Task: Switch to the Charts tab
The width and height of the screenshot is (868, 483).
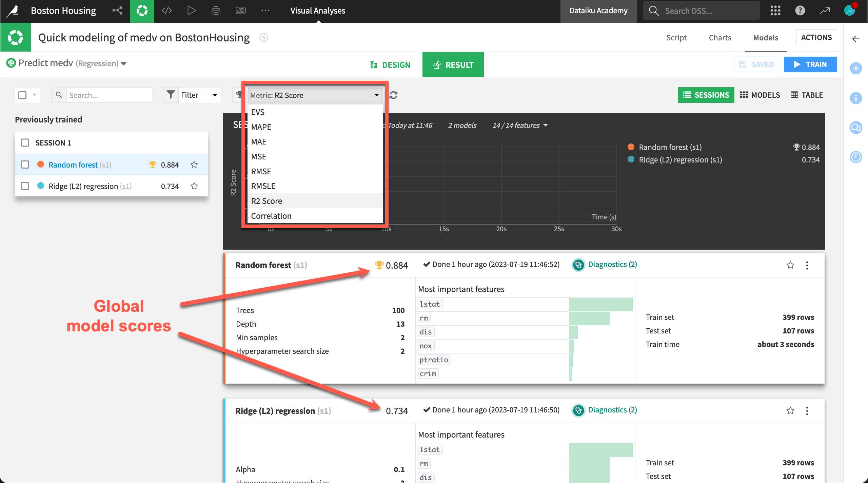Action: coord(719,37)
